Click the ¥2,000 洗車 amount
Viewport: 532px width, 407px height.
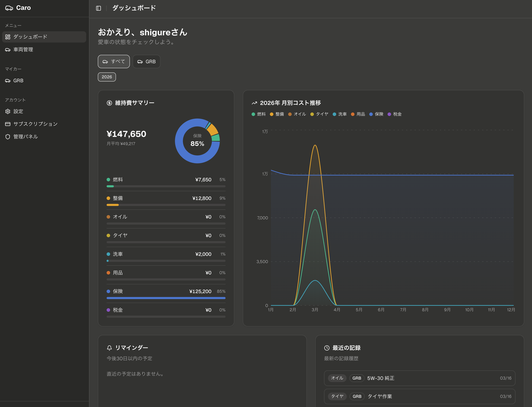[203, 254]
